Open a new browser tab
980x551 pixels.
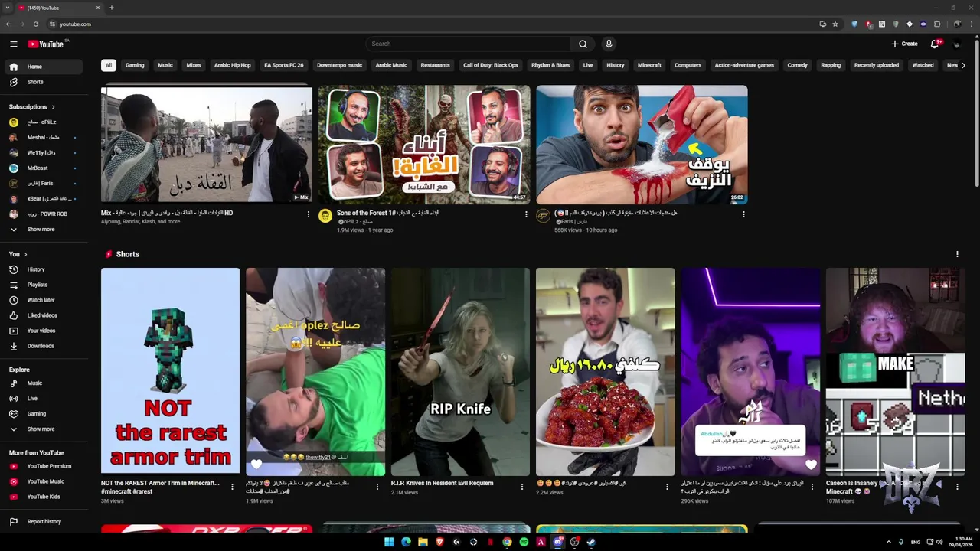pos(112,8)
